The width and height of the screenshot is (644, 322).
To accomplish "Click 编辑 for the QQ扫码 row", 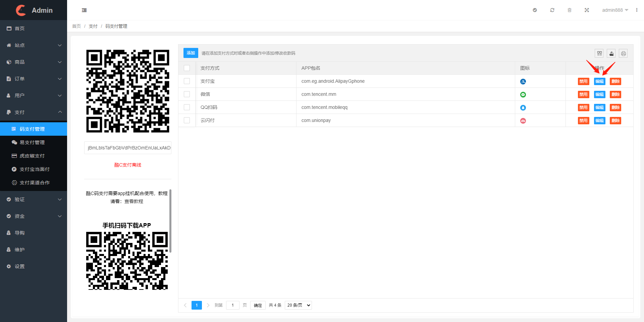I will (x=599, y=108).
